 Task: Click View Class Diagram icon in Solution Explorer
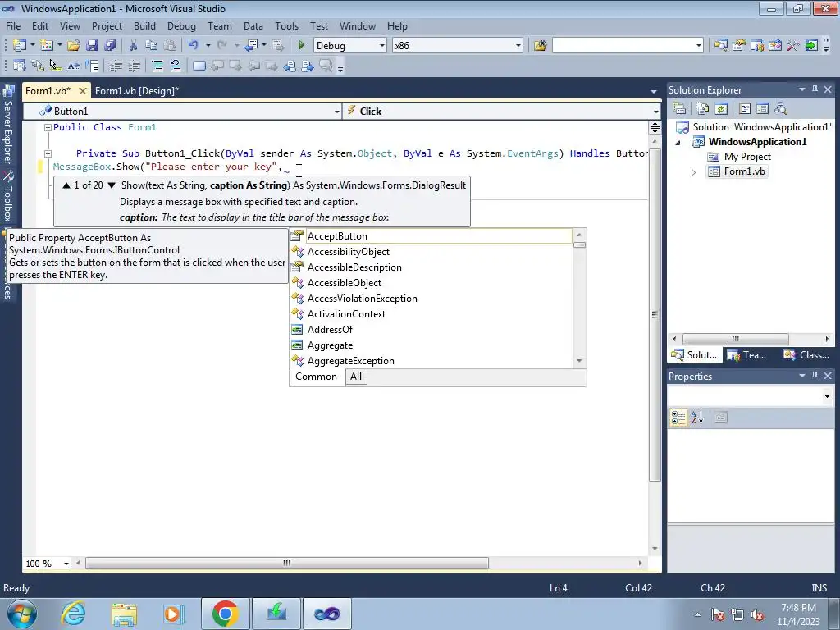click(781, 109)
